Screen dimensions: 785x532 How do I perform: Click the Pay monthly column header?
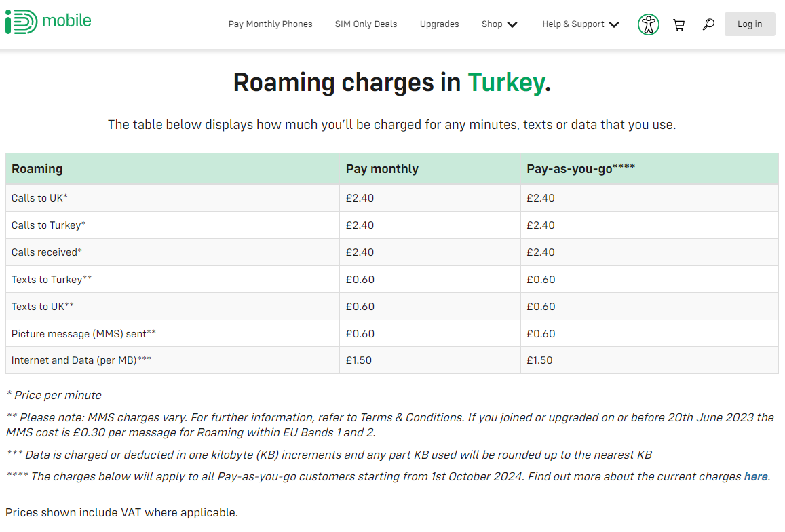tap(382, 169)
